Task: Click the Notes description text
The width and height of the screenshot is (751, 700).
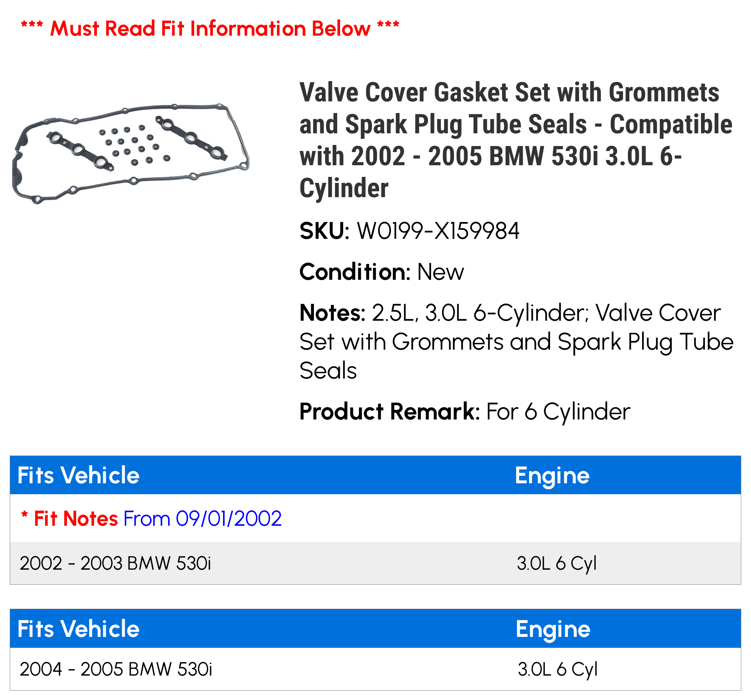Action: pyautogui.click(x=516, y=341)
